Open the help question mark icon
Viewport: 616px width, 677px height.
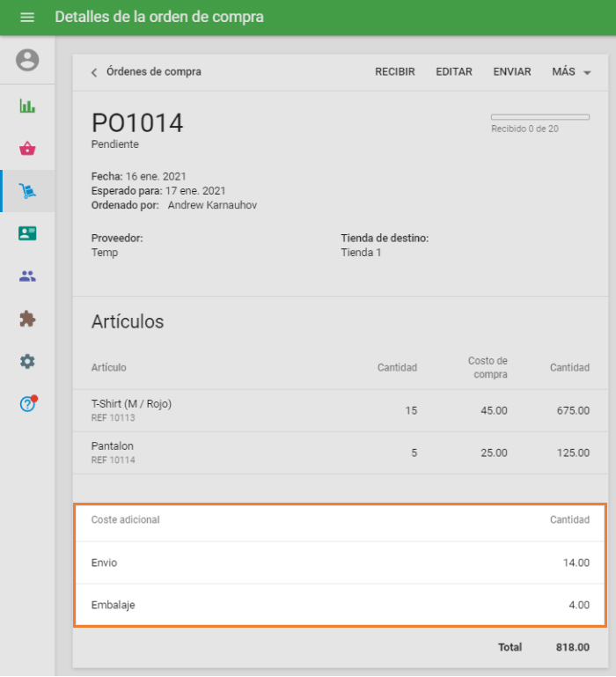coord(27,404)
